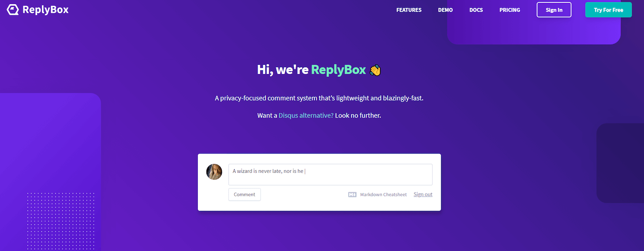The height and width of the screenshot is (251, 644).
Task: Open the Markdown Cheatsheet link
Action: click(383, 195)
